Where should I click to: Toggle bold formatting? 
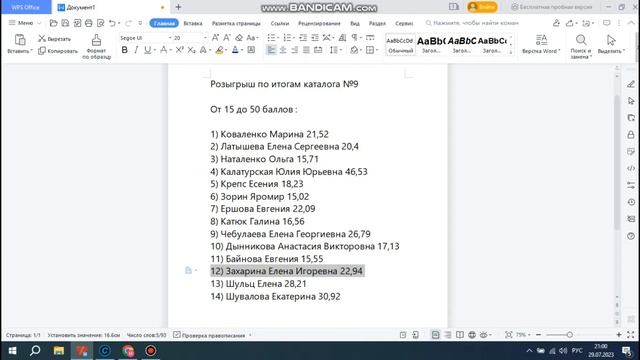click(x=124, y=50)
